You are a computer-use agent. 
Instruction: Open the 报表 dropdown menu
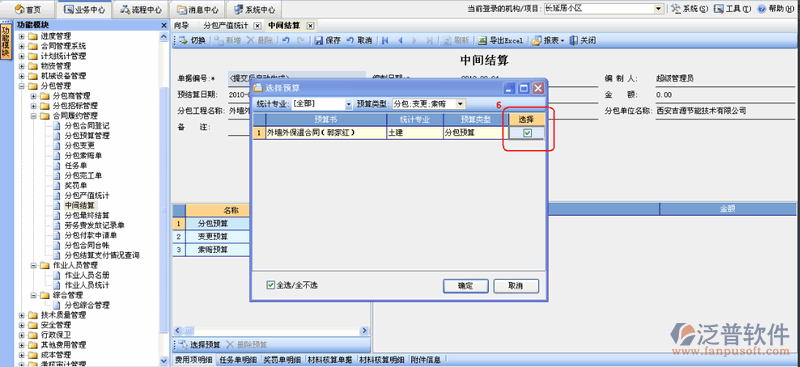548,41
